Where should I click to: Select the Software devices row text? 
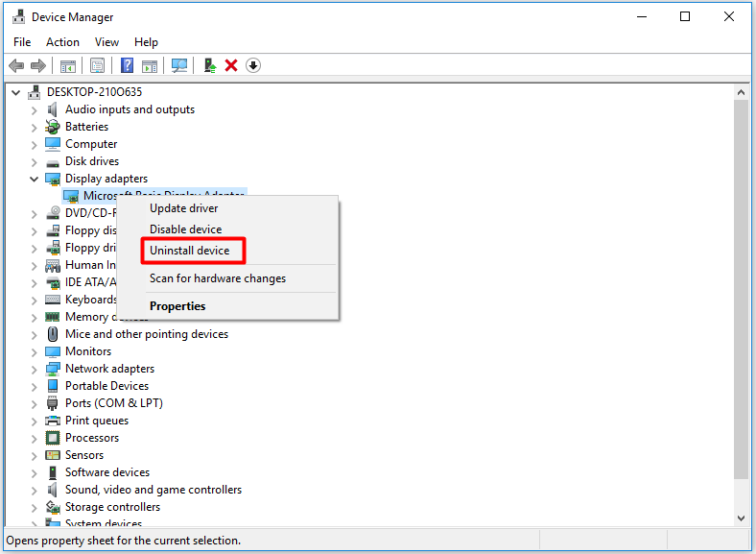click(107, 472)
